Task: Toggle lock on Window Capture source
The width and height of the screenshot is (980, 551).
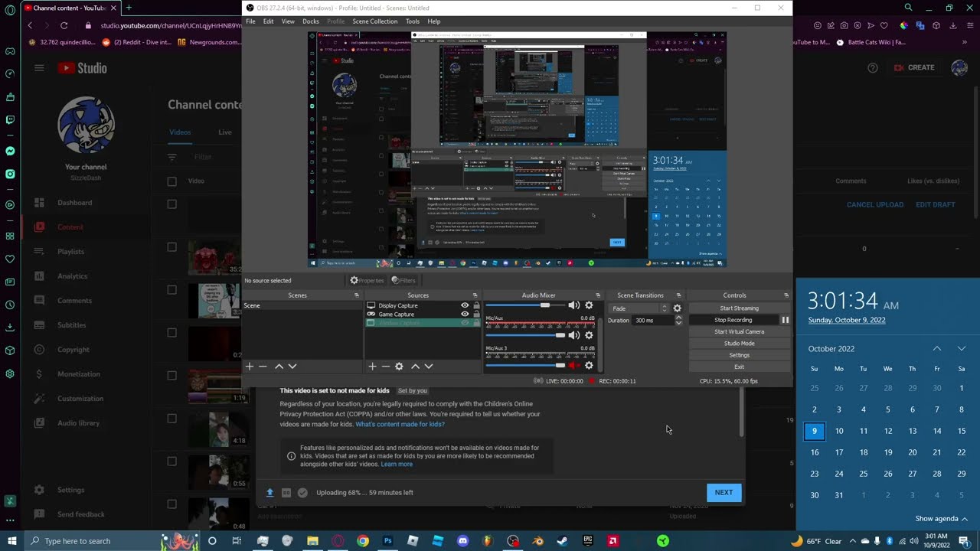Action: pos(476,323)
